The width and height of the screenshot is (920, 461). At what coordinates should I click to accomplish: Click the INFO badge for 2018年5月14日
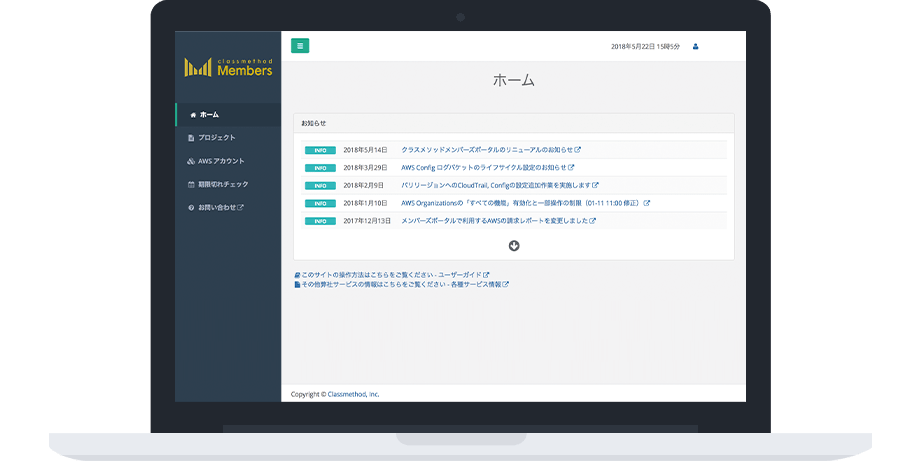pos(320,150)
